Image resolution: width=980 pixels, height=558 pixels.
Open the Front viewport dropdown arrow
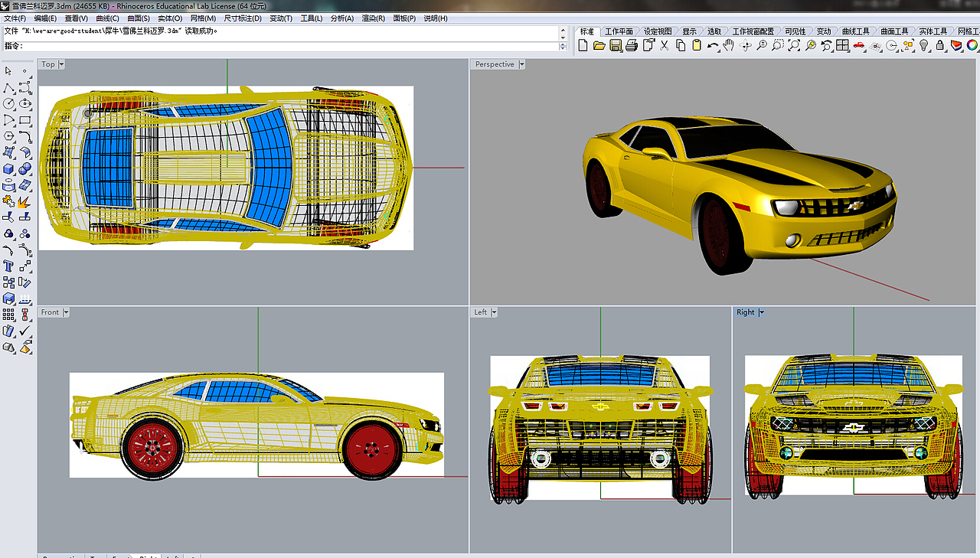[66, 312]
